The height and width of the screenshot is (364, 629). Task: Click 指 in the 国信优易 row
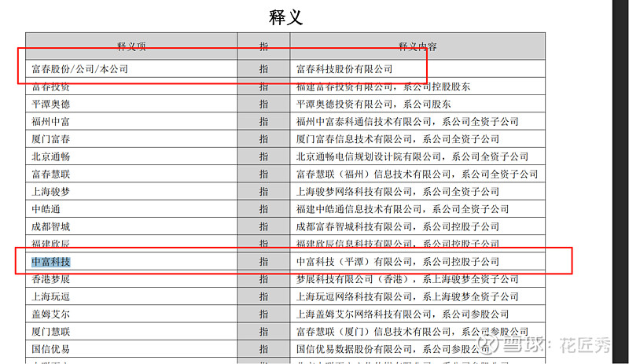263,349
